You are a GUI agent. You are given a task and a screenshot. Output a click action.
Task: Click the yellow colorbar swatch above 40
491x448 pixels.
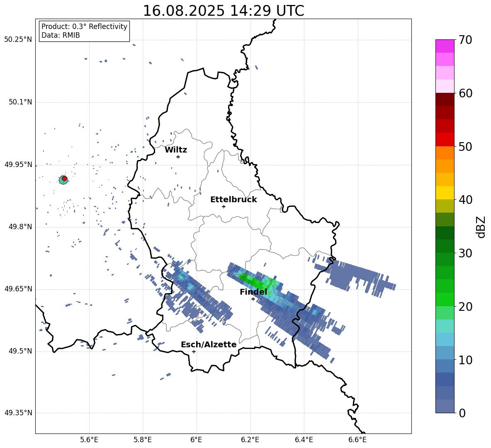445,193
